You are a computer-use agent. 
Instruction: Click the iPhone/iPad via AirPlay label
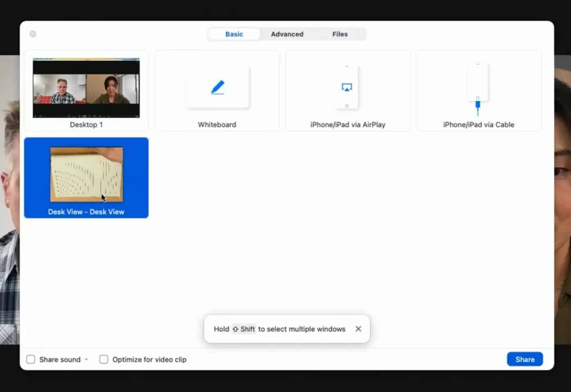(348, 125)
